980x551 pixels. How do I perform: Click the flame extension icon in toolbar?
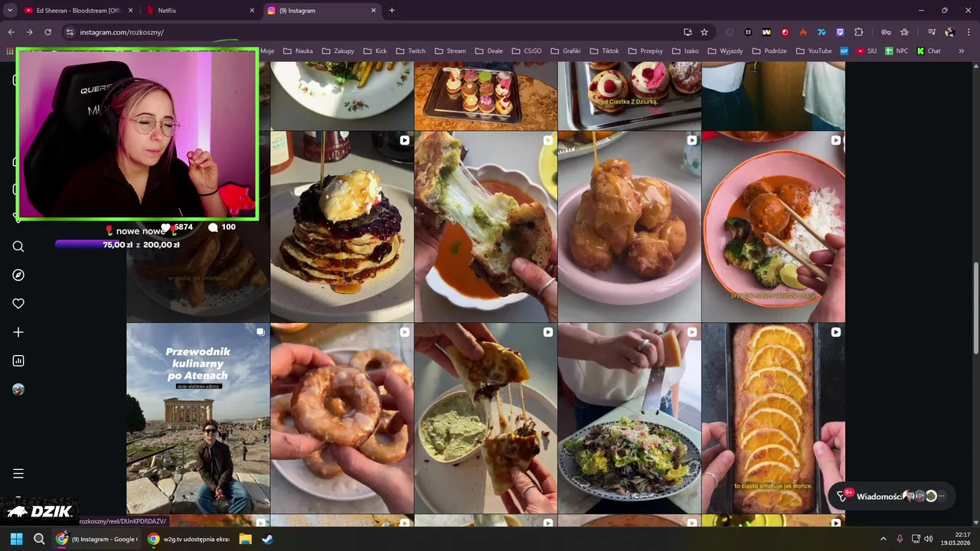(803, 32)
